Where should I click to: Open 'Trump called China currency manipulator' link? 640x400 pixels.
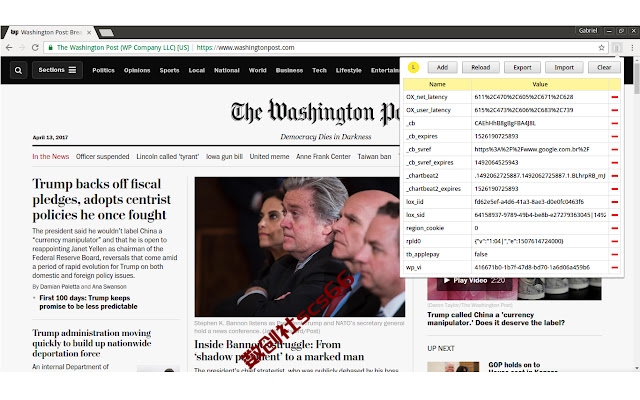[x=496, y=319]
